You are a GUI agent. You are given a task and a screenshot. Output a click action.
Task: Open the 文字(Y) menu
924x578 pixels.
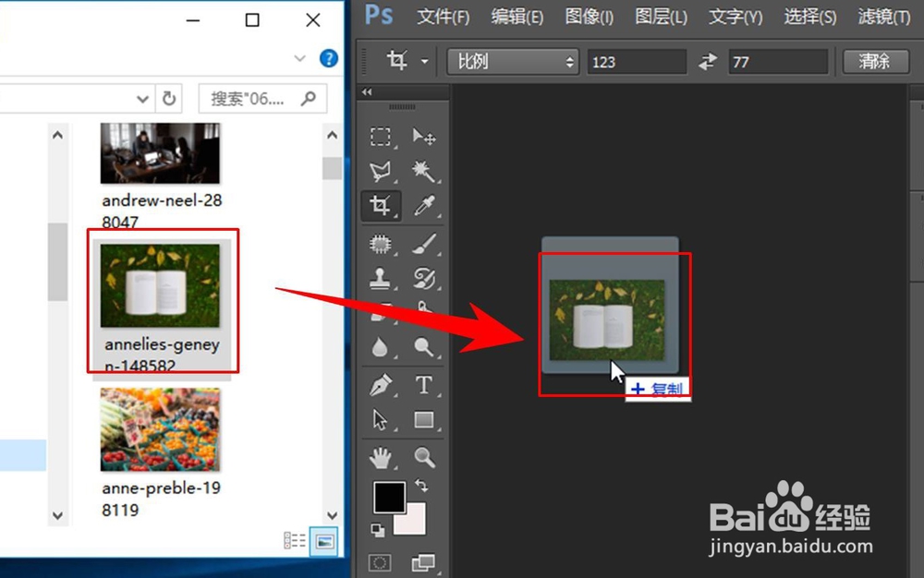click(736, 17)
